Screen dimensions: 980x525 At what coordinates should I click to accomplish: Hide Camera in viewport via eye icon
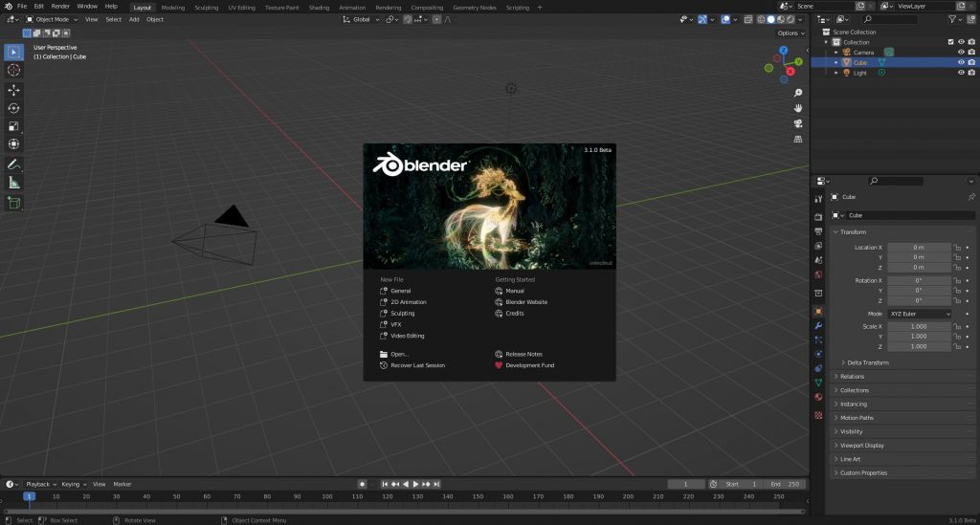pos(961,53)
